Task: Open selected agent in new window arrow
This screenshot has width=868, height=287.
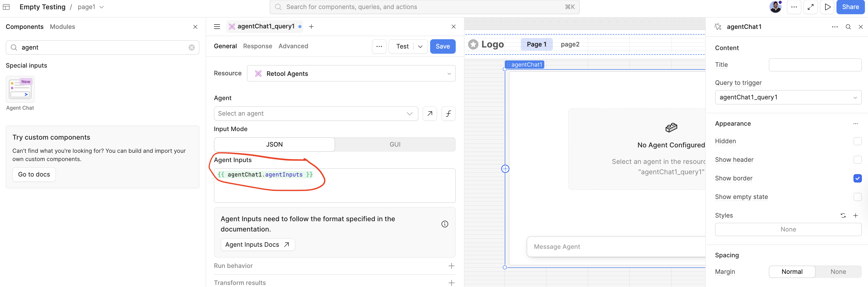Action: coord(430,114)
